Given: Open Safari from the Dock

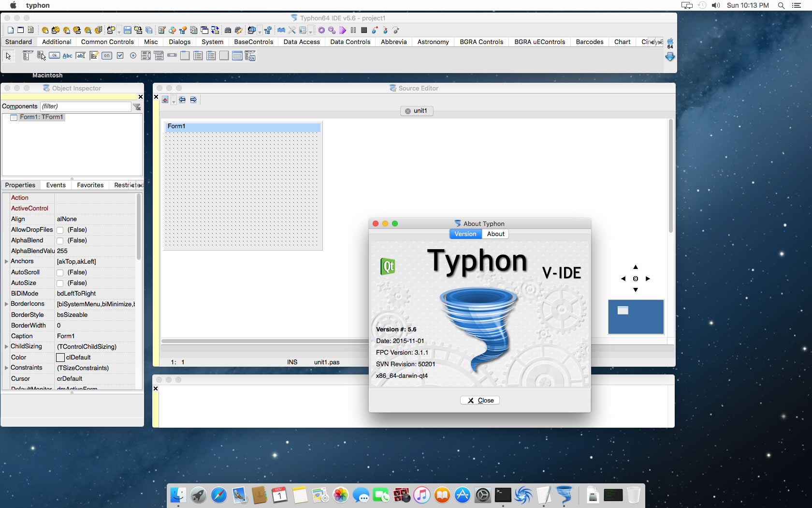Looking at the screenshot, I should [x=218, y=495].
